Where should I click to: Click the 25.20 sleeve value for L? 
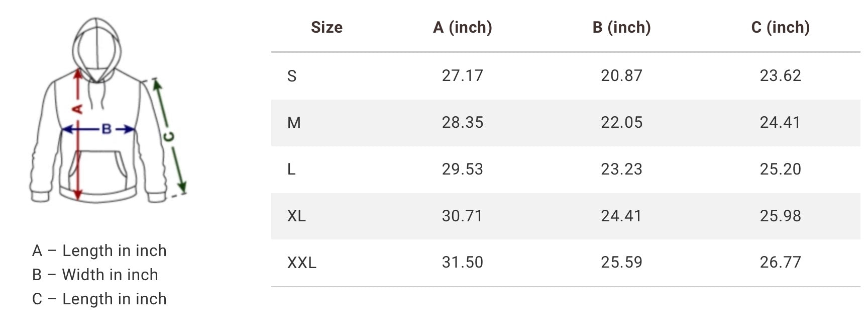click(781, 169)
